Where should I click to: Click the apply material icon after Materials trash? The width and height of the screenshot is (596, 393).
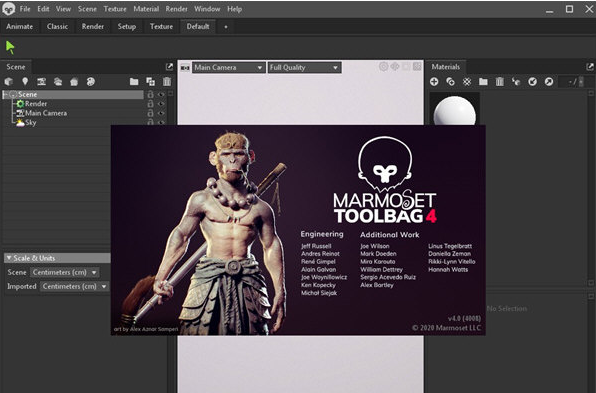(516, 81)
